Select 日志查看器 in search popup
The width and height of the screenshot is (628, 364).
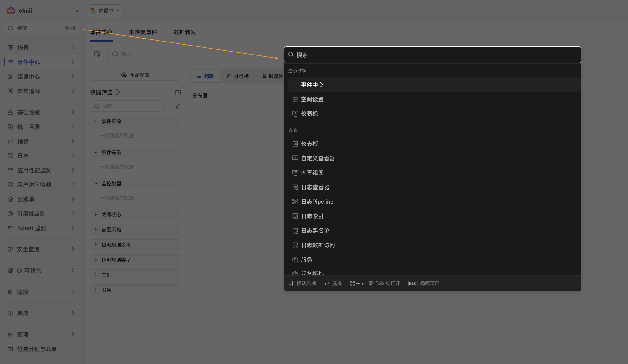tap(434, 187)
